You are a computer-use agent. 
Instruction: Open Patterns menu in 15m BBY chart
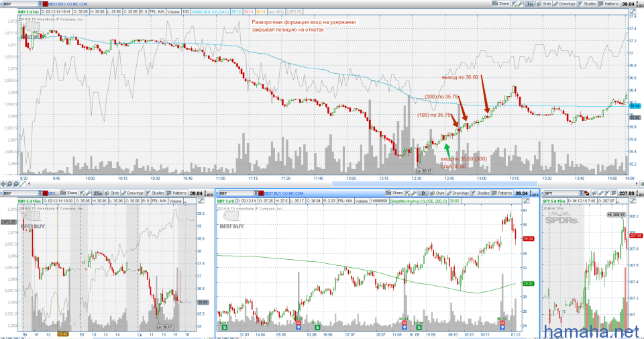[x=176, y=193]
